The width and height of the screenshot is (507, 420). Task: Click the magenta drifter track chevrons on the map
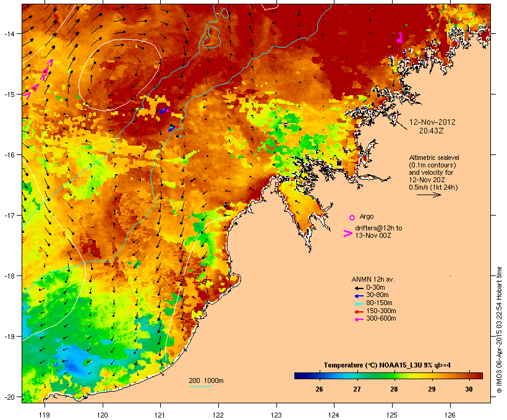[x=37, y=79]
